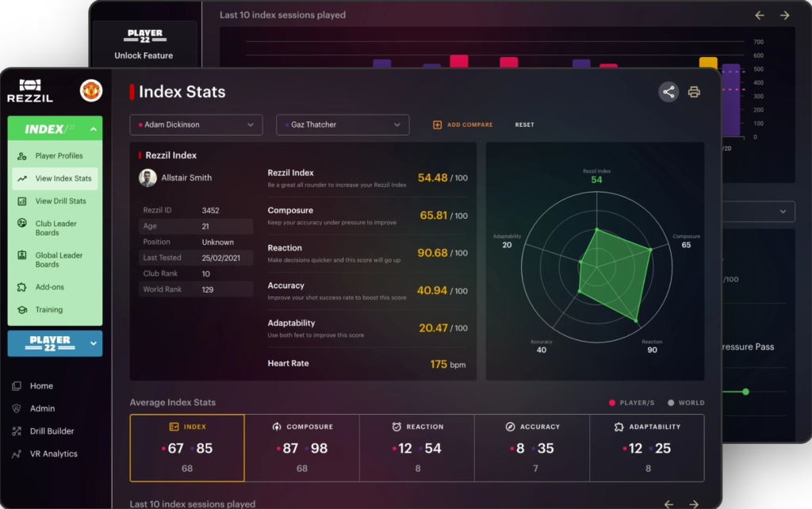Click the Player Profiles icon

pyautogui.click(x=21, y=156)
